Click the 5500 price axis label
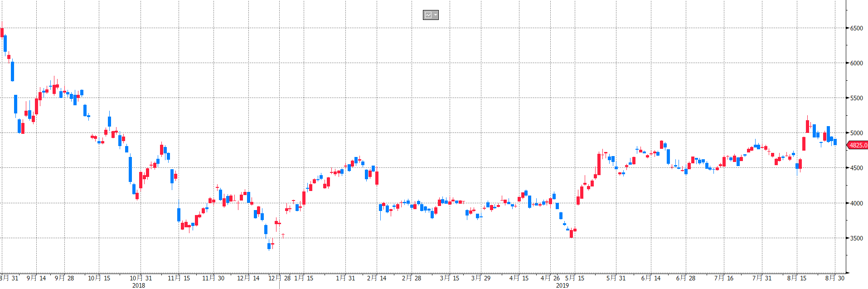This screenshot has width=868, height=289. [x=856, y=98]
